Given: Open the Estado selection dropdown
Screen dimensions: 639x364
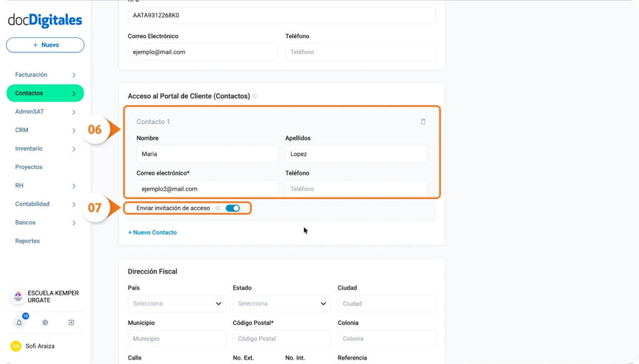Looking at the screenshot, I should click(x=281, y=304).
